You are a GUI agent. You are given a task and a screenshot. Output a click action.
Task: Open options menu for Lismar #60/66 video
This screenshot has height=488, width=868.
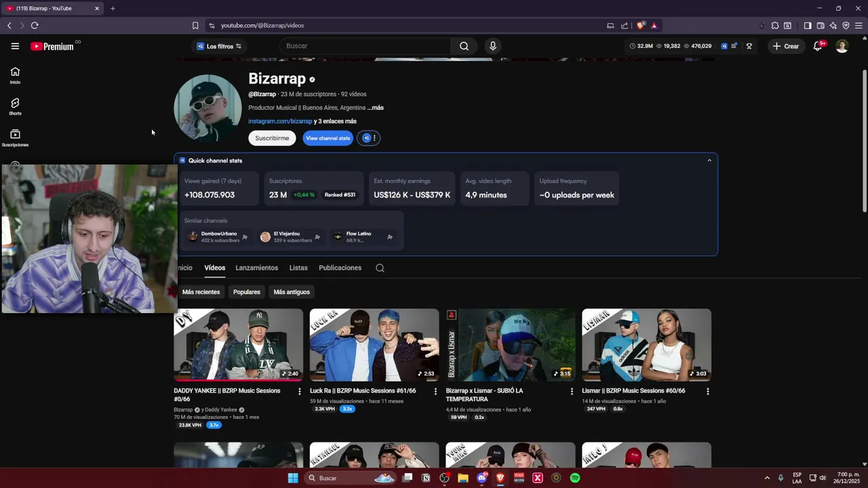pos(708,391)
